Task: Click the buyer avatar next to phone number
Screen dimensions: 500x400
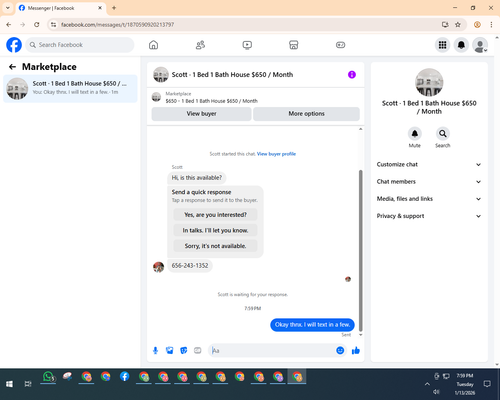Action: pos(159,267)
